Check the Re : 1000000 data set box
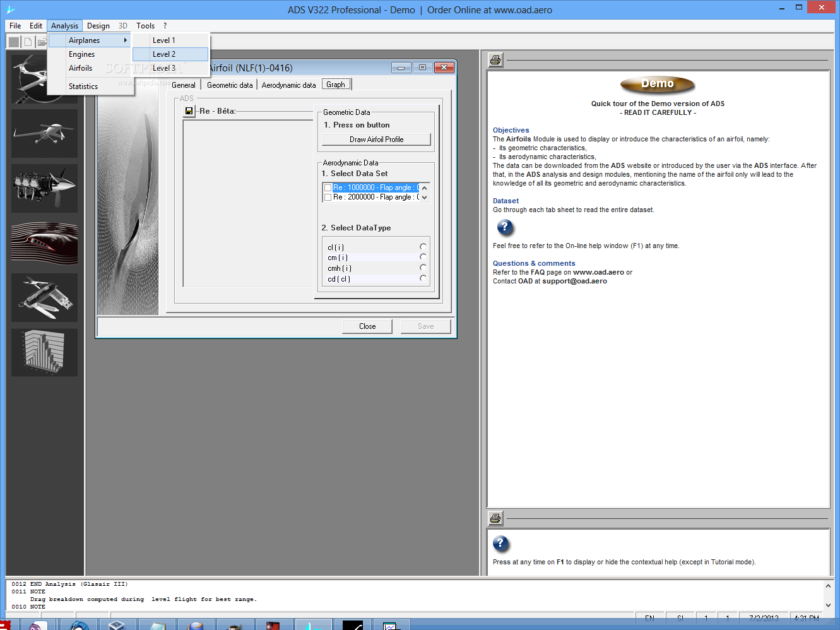Image resolution: width=840 pixels, height=630 pixels. point(328,187)
